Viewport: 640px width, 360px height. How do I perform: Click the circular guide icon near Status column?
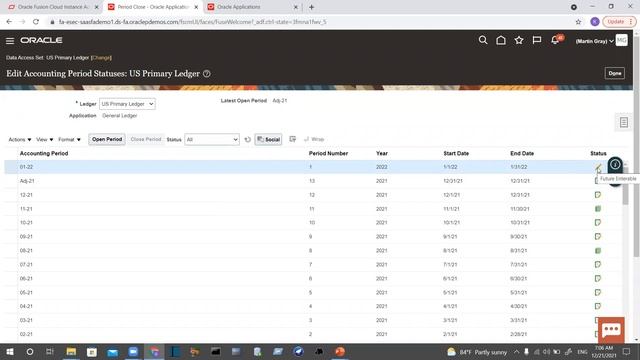coord(615,165)
